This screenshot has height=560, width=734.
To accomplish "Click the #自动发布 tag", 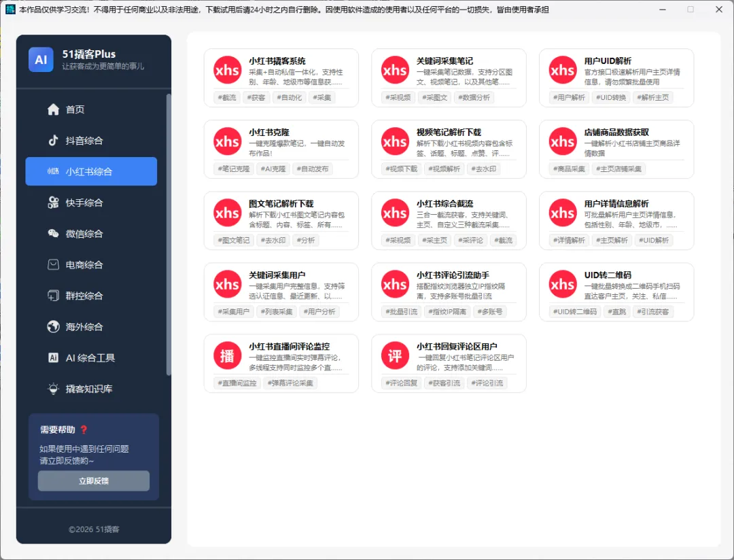I will [x=313, y=169].
